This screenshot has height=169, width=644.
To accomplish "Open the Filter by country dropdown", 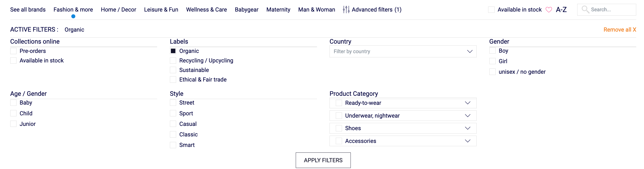I will pos(403,51).
